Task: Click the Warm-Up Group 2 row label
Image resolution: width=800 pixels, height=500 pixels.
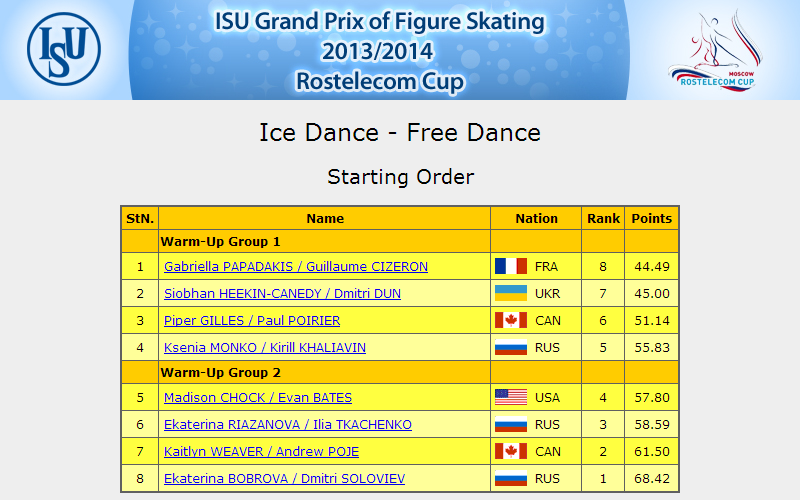Action: 220,372
